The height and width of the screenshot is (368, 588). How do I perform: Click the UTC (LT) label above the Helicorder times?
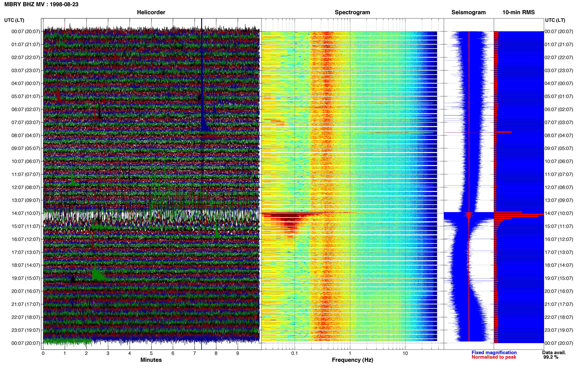click(14, 20)
